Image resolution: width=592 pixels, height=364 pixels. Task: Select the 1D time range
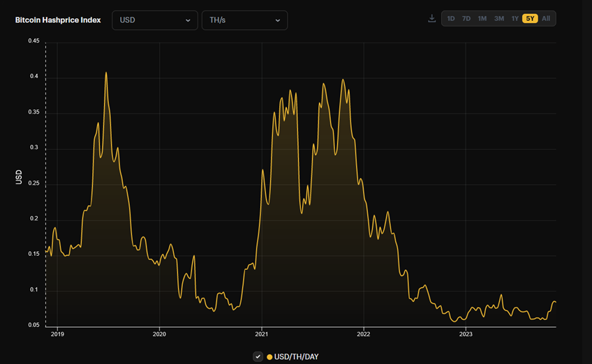451,19
